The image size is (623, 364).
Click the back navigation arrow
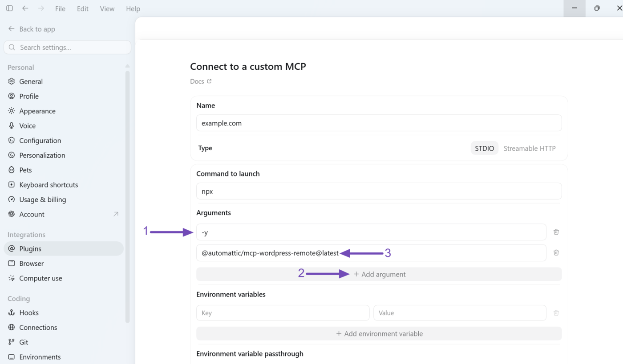[25, 8]
